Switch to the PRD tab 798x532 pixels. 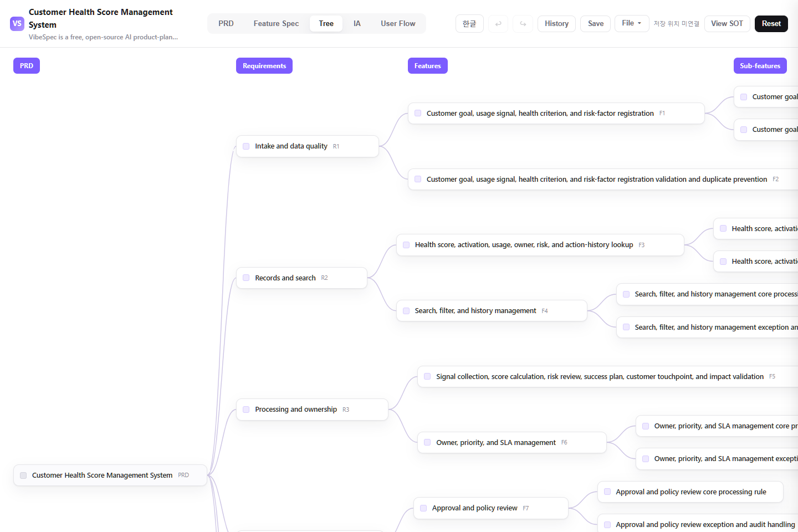226,24
